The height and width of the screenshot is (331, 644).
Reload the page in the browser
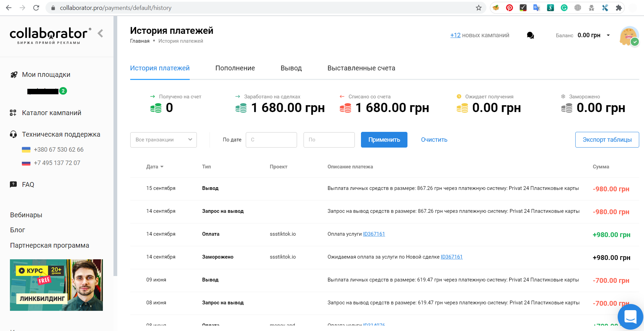click(36, 8)
